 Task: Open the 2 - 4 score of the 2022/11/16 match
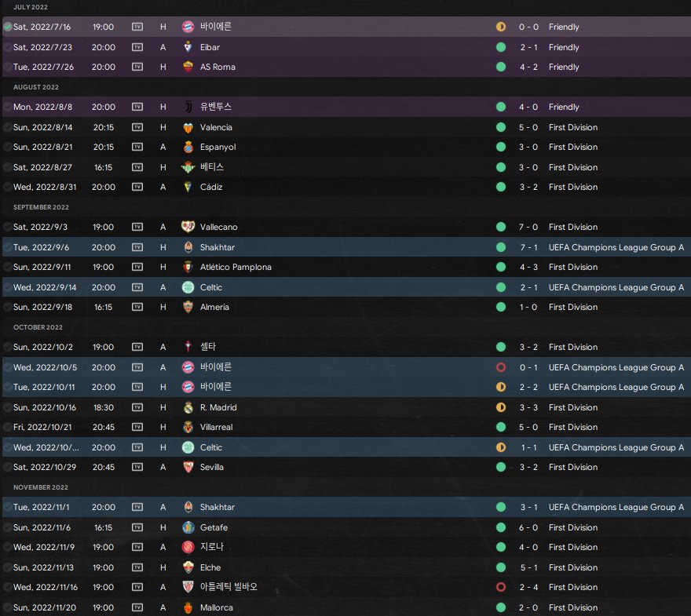528,587
